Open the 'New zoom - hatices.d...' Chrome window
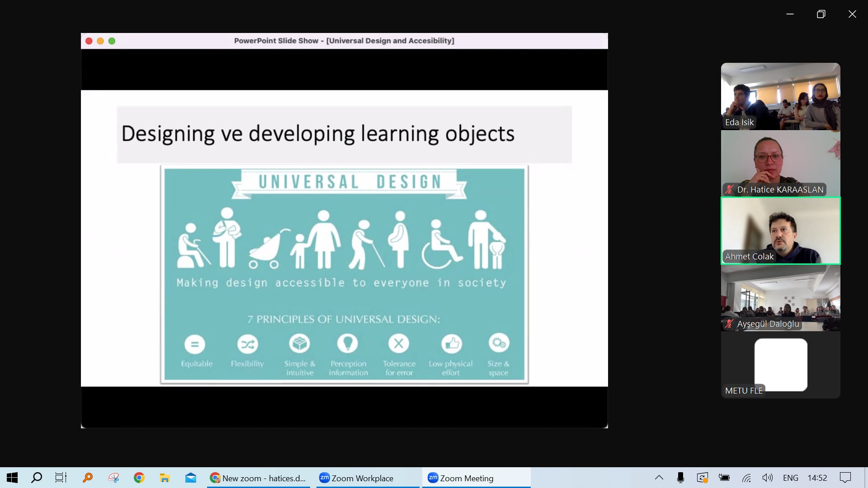This screenshot has height=488, width=868. tap(258, 478)
